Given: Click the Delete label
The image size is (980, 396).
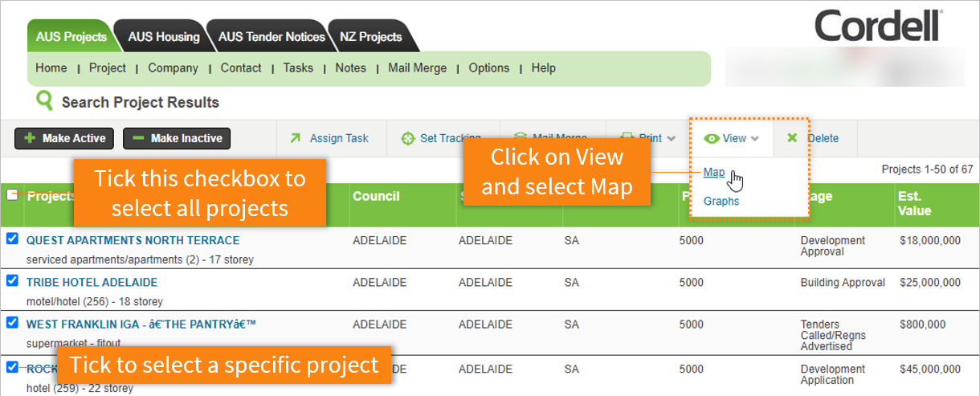Looking at the screenshot, I should click(x=823, y=138).
